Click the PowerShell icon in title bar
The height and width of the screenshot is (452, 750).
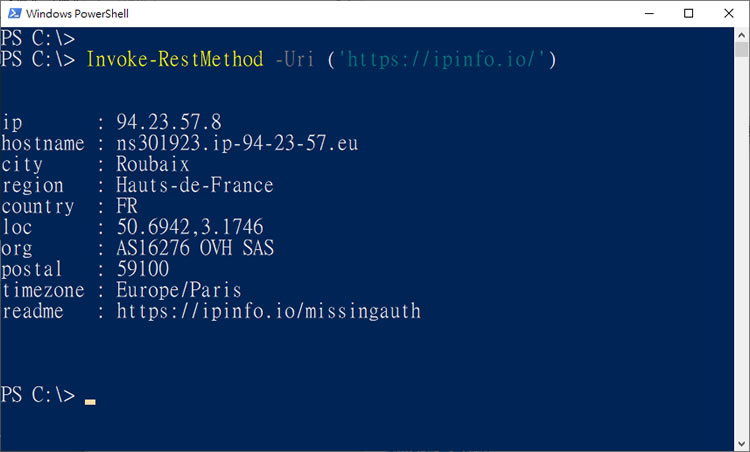13,14
